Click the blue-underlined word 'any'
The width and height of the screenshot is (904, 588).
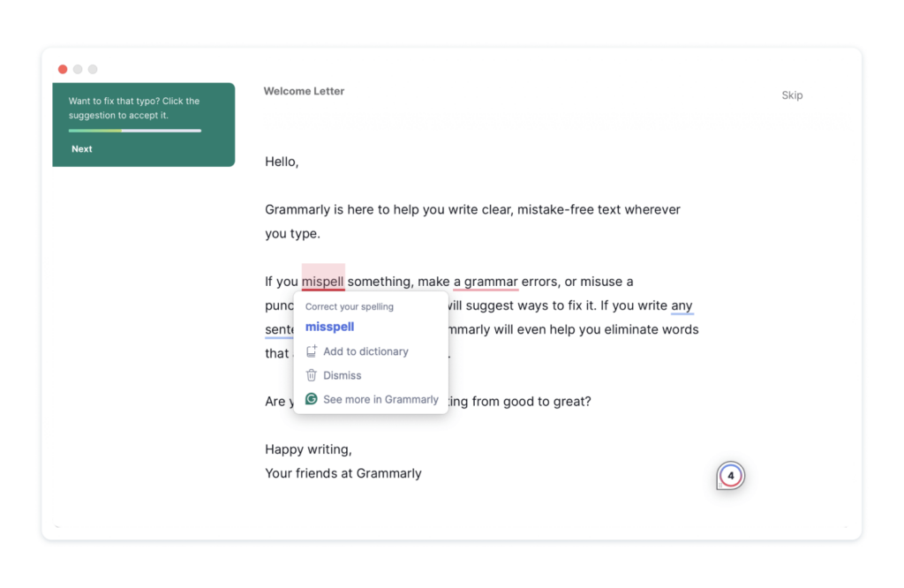(682, 305)
